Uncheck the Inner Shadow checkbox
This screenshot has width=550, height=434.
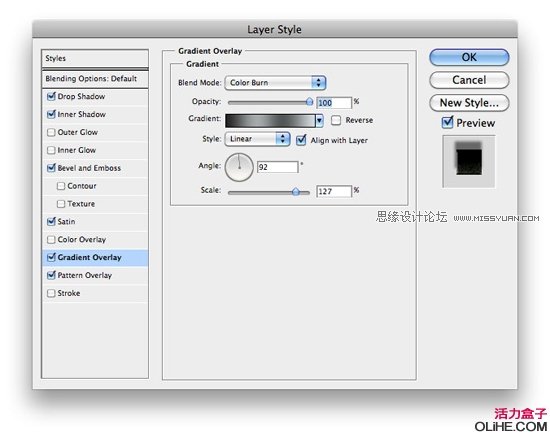tap(51, 114)
